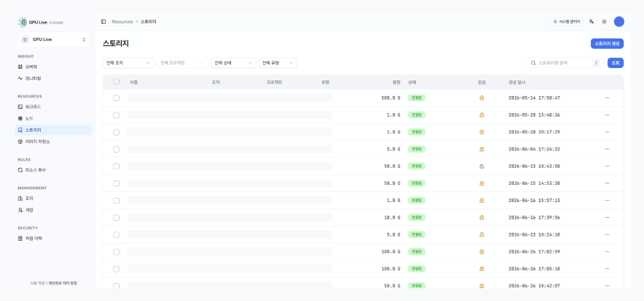Screen dimensions: 644x301
Task: Click the 모니터링 pulse icon
Action: tap(21, 78)
